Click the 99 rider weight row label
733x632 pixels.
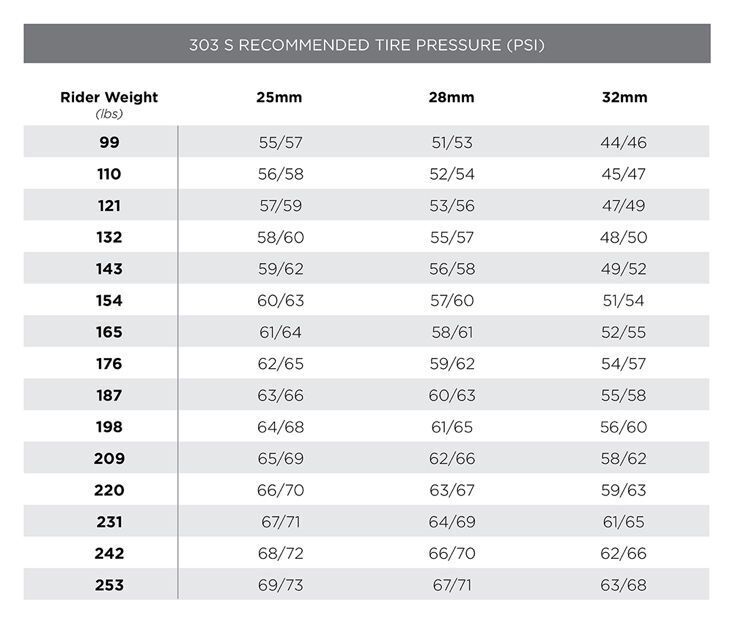109,142
